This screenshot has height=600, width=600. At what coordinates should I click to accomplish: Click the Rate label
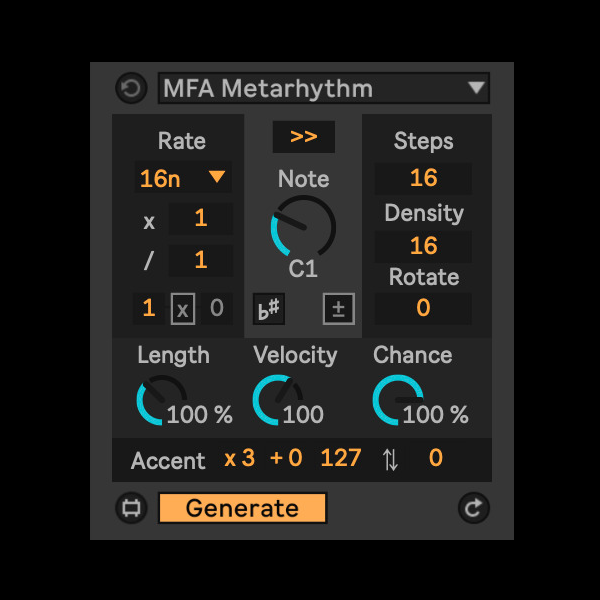(x=182, y=141)
